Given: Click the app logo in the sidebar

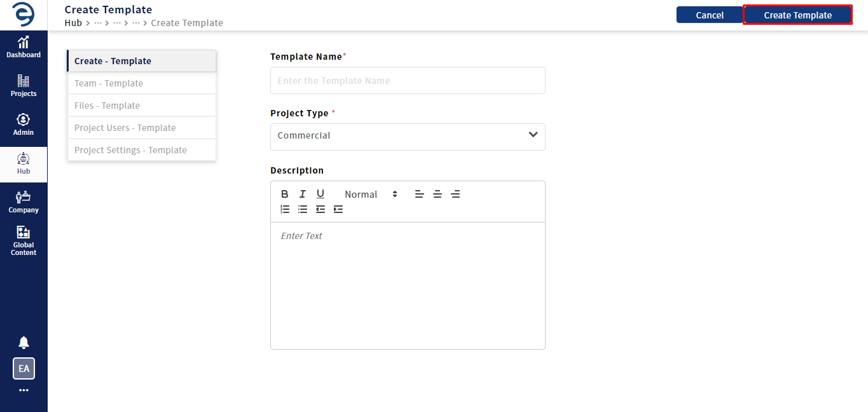Looking at the screenshot, I should [24, 14].
